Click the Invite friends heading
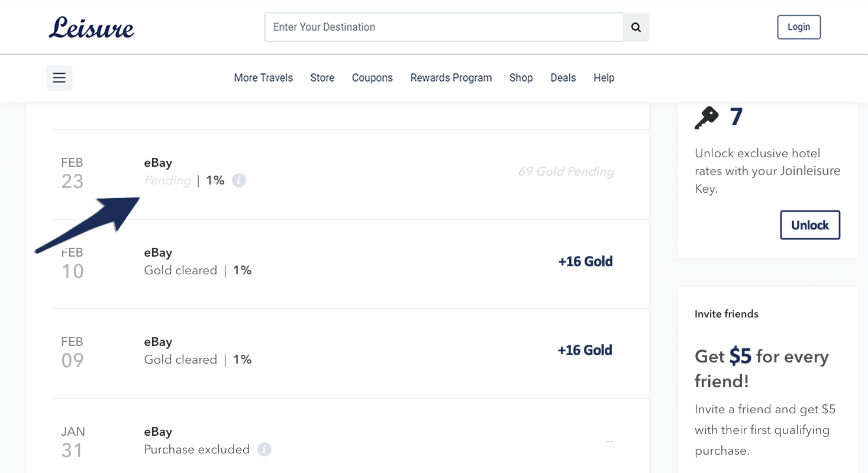This screenshot has width=868, height=473. click(727, 314)
